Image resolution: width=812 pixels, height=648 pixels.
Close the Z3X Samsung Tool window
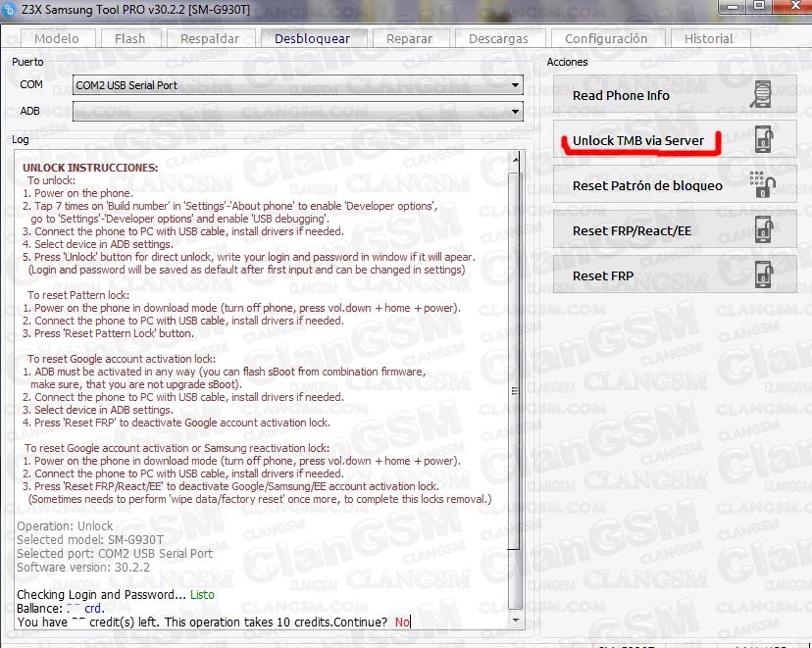point(795,6)
